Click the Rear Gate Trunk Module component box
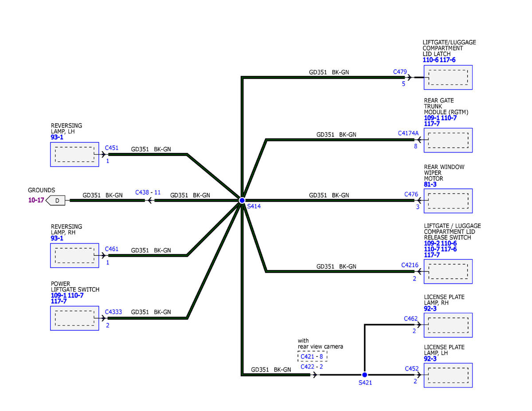Screen dimensions: 532x411 pos(448,140)
